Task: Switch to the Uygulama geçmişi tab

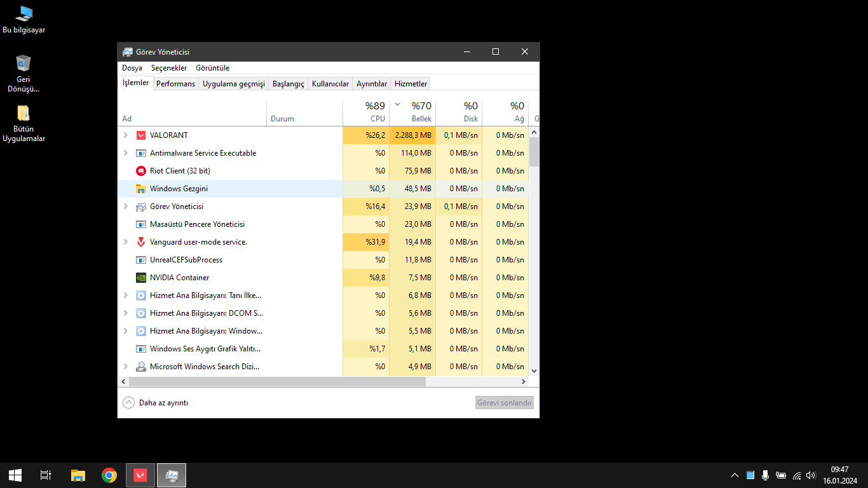Action: click(x=234, y=84)
